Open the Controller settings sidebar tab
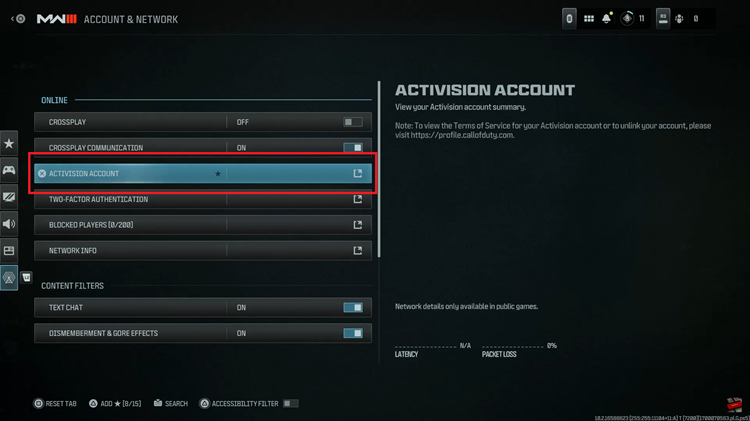 click(9, 170)
